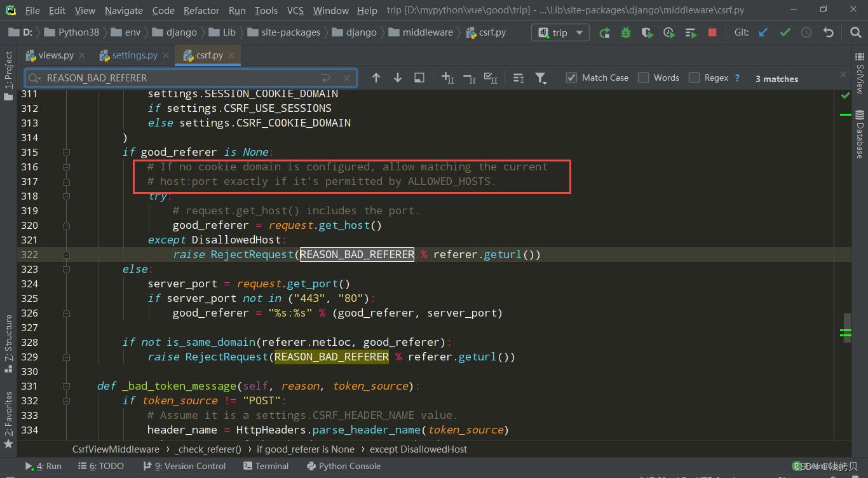Screen dimensions: 868x478
Task: Click the Debug bug icon
Action: click(x=626, y=32)
